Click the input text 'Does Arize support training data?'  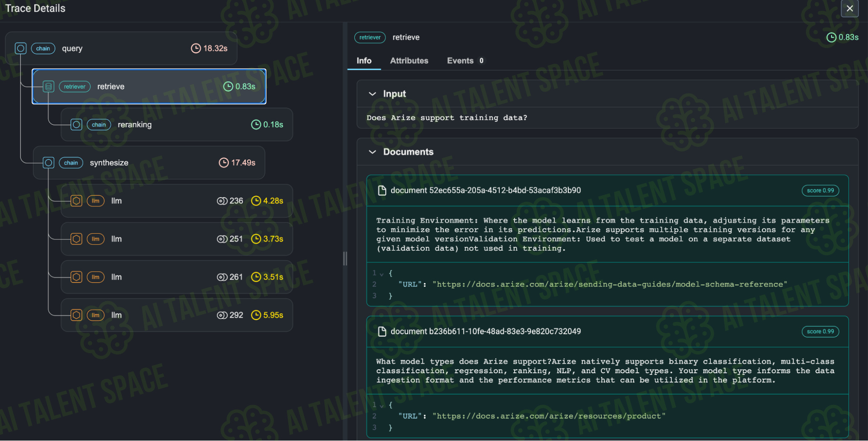(x=447, y=118)
